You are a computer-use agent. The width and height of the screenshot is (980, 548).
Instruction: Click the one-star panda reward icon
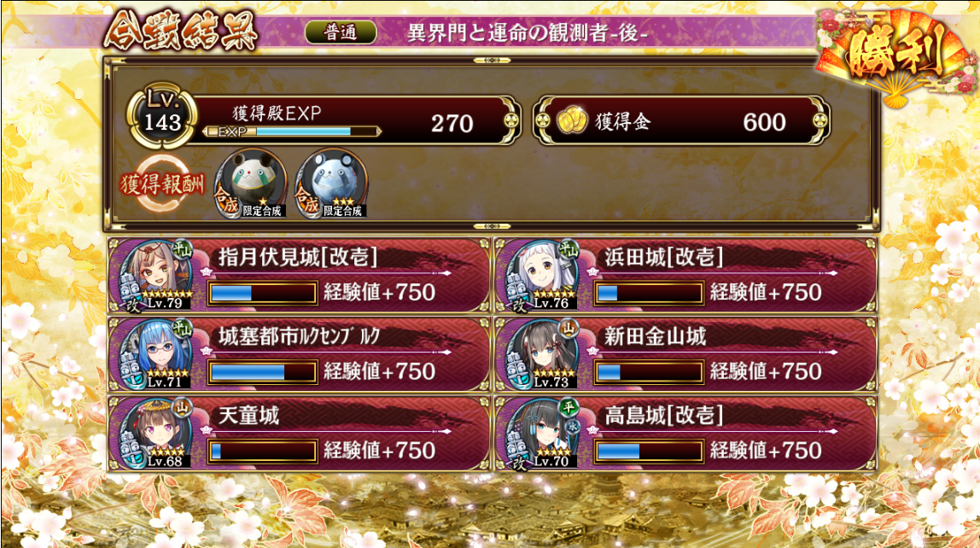click(251, 184)
